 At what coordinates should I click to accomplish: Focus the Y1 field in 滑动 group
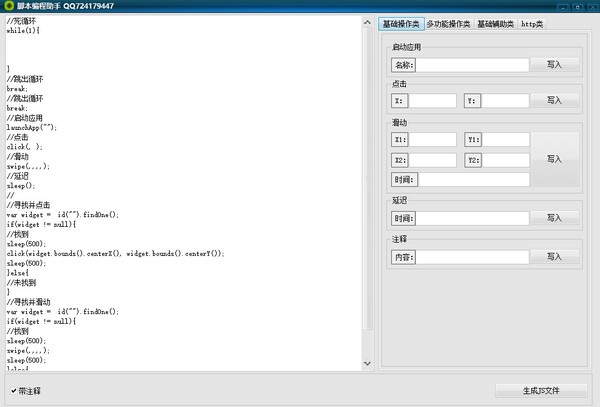tap(505, 140)
